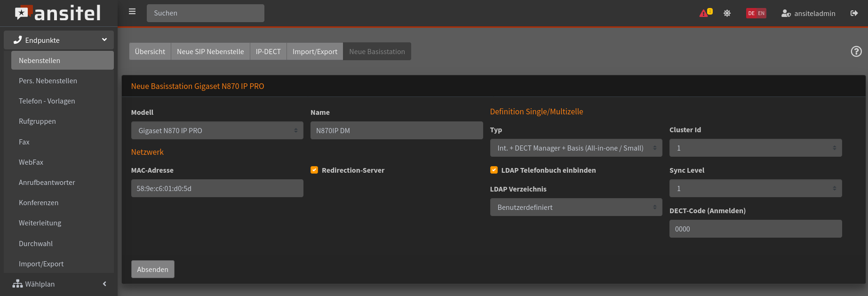This screenshot has height=296, width=868.
Task: Open Rufgruppen in the sidebar
Action: pos(37,121)
